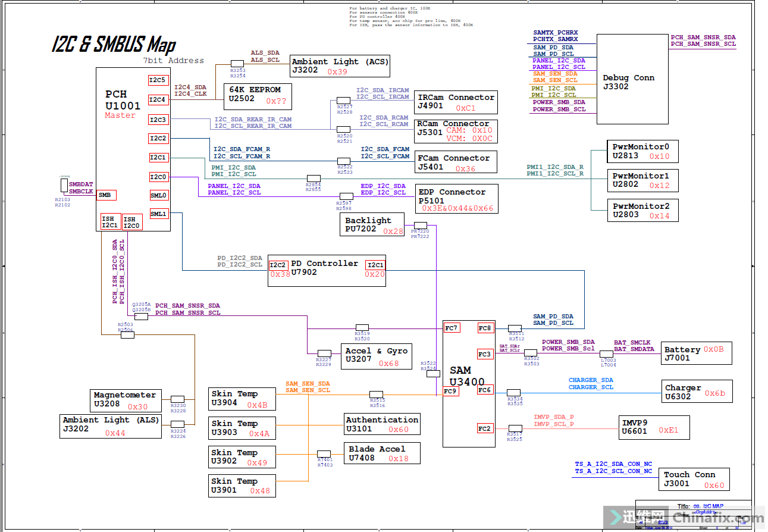Select the ISH I2C1 port box

pyautogui.click(x=110, y=222)
